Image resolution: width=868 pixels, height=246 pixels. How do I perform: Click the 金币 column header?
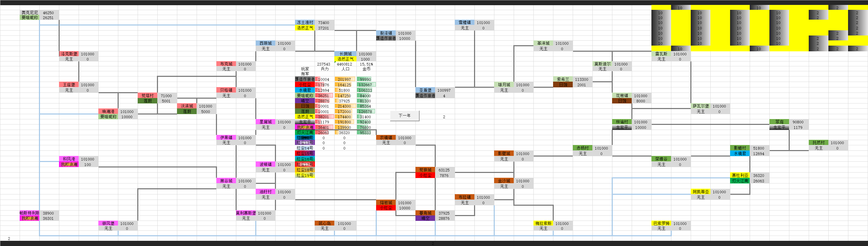click(366, 69)
